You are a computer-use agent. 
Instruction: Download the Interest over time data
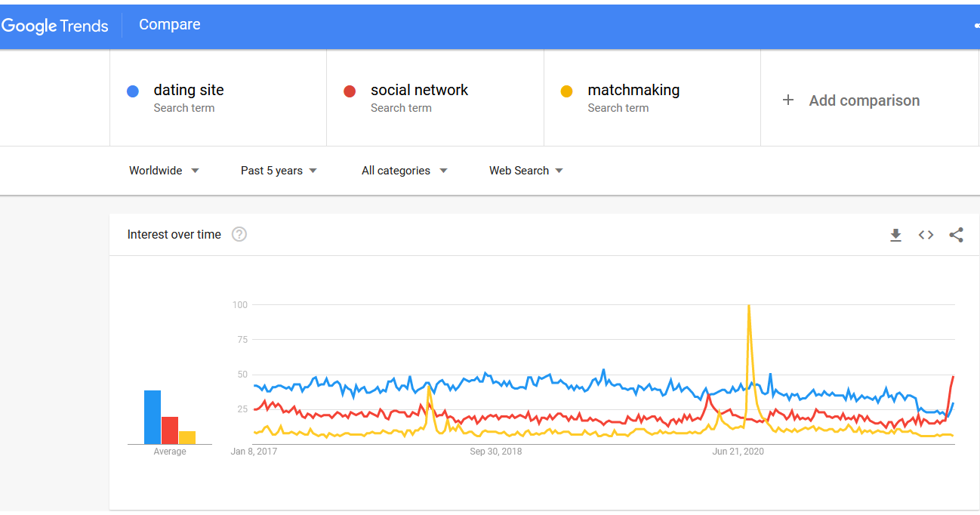(x=895, y=235)
